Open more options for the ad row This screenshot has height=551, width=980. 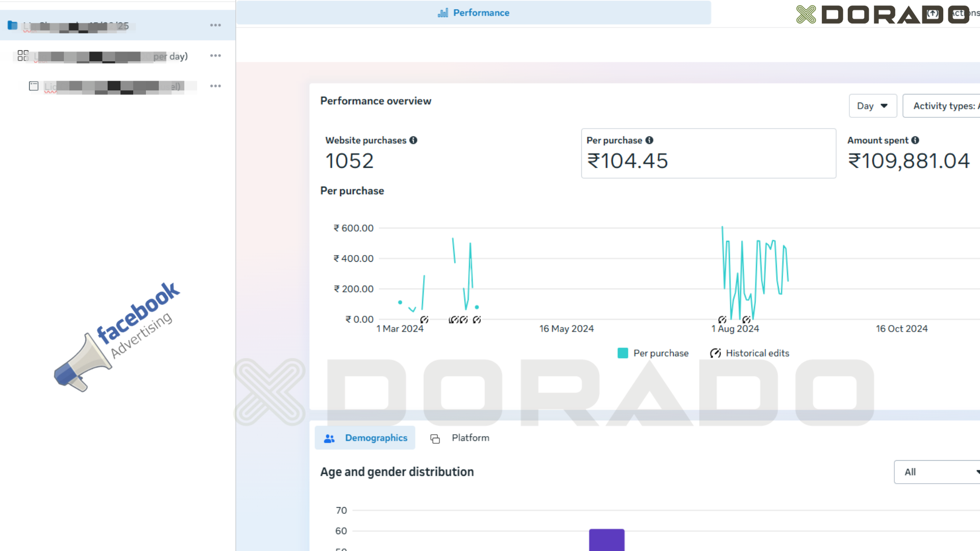[x=215, y=86]
